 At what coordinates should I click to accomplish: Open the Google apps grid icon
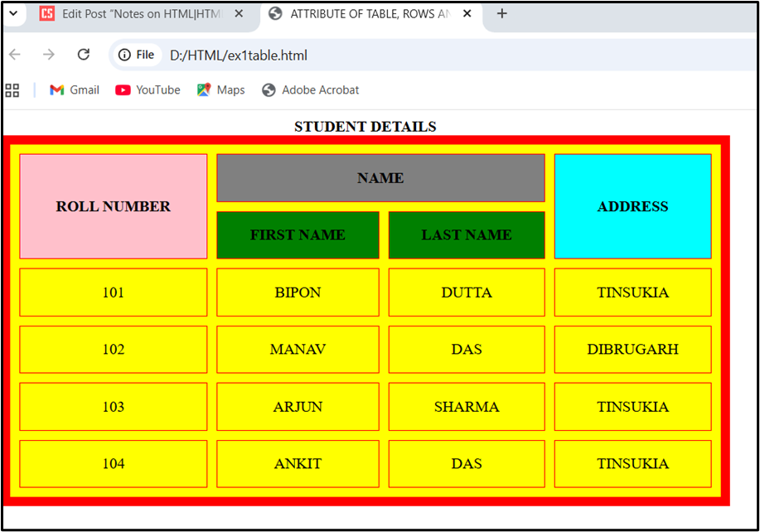[x=12, y=90]
